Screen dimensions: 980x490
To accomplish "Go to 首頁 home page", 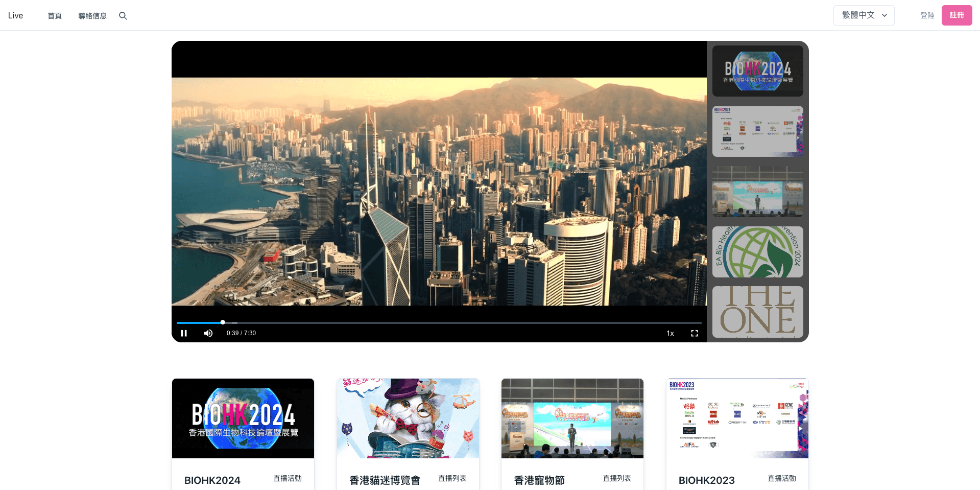I will point(55,16).
